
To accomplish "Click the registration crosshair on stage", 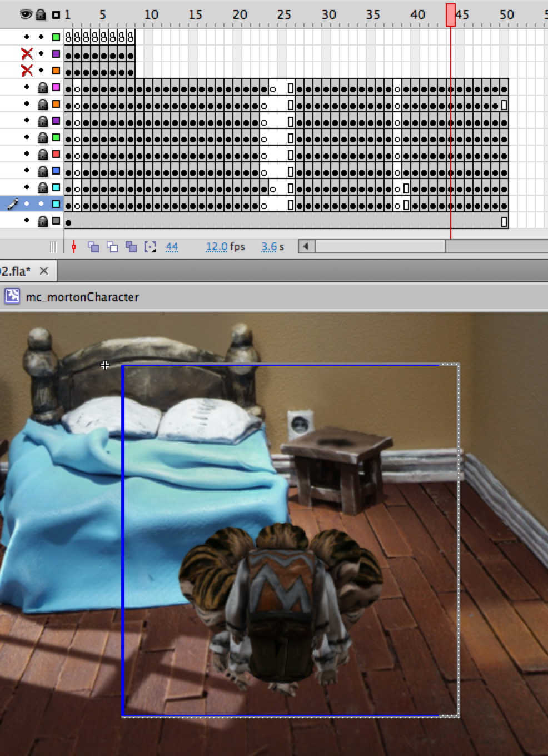I will 105,365.
